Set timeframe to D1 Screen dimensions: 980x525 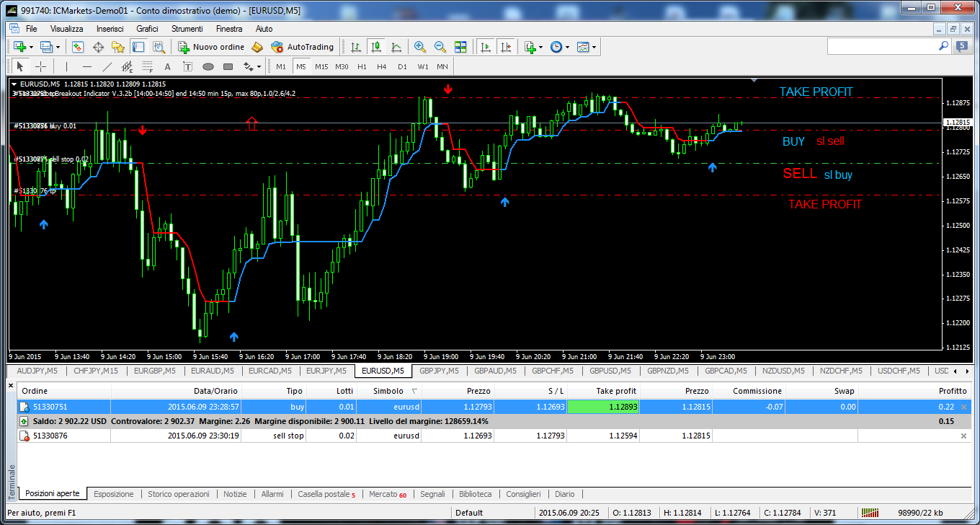coord(402,66)
